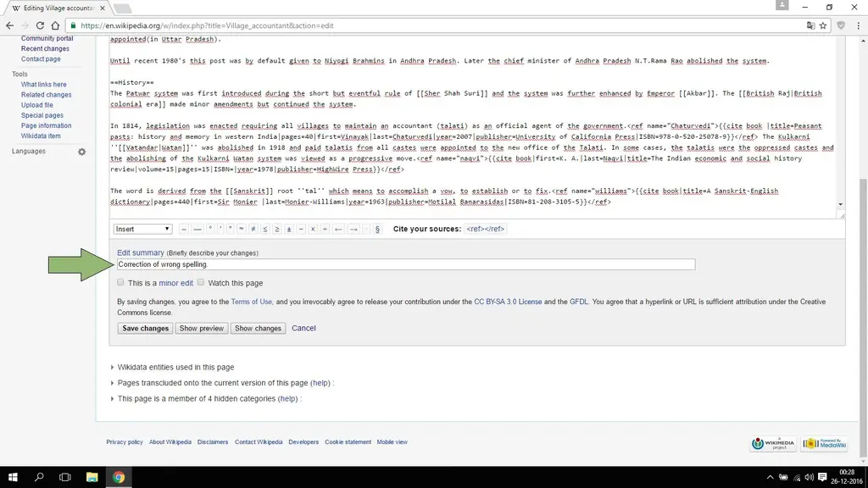This screenshot has height=488, width=868.
Task: Close the 'Editing Village accountant' tab
Action: pos(103,8)
